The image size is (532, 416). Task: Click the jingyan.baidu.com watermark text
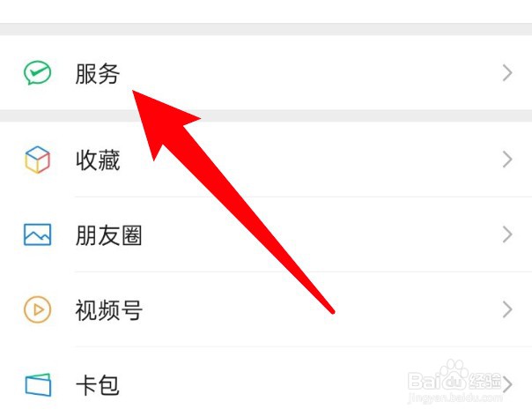click(454, 397)
